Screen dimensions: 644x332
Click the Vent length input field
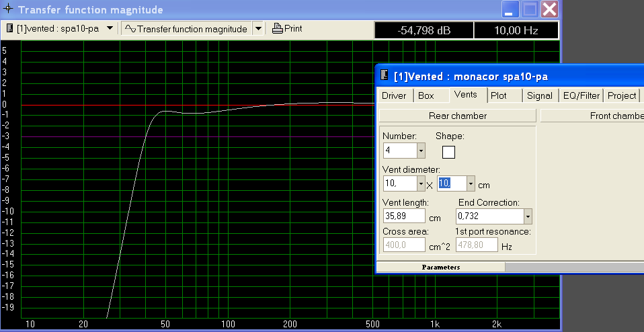pyautogui.click(x=404, y=216)
